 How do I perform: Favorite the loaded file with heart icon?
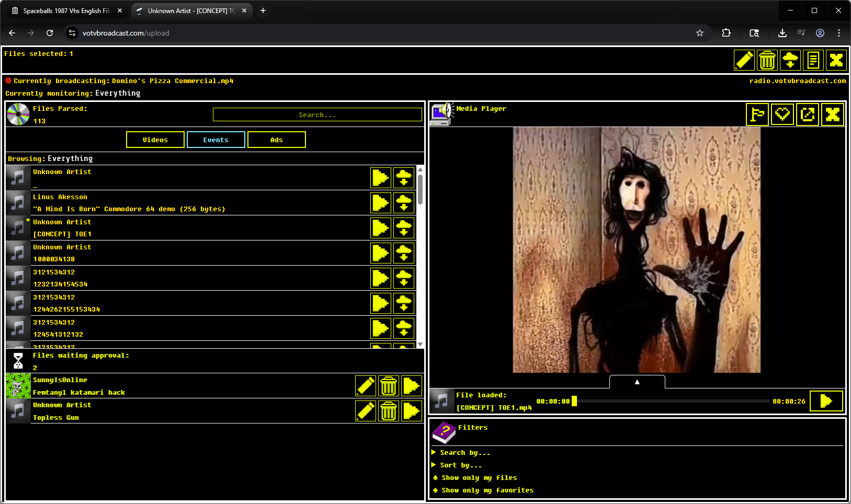coord(782,114)
